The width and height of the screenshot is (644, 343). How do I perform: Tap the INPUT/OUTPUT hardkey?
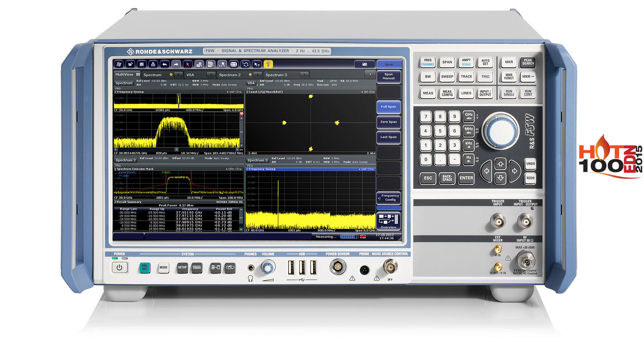click(485, 93)
